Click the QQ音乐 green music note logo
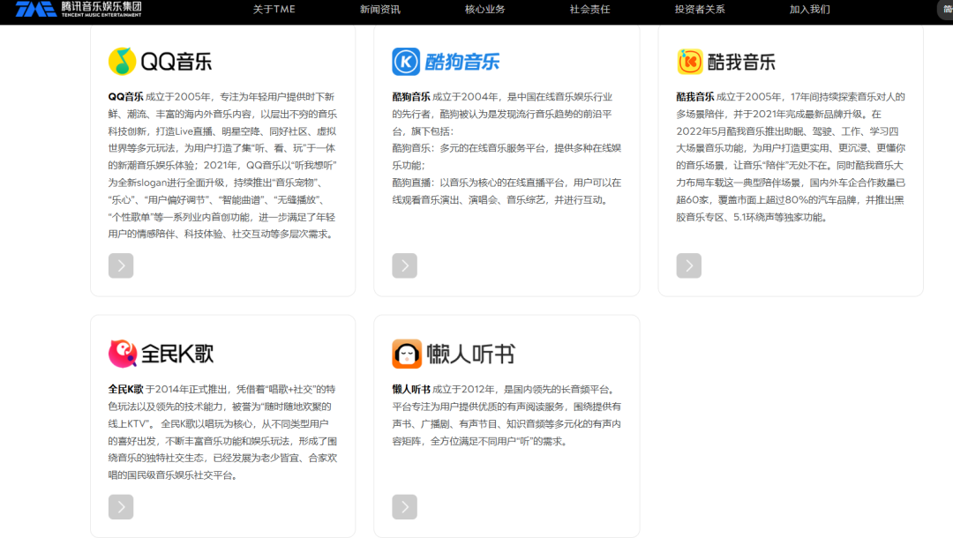 click(x=122, y=62)
